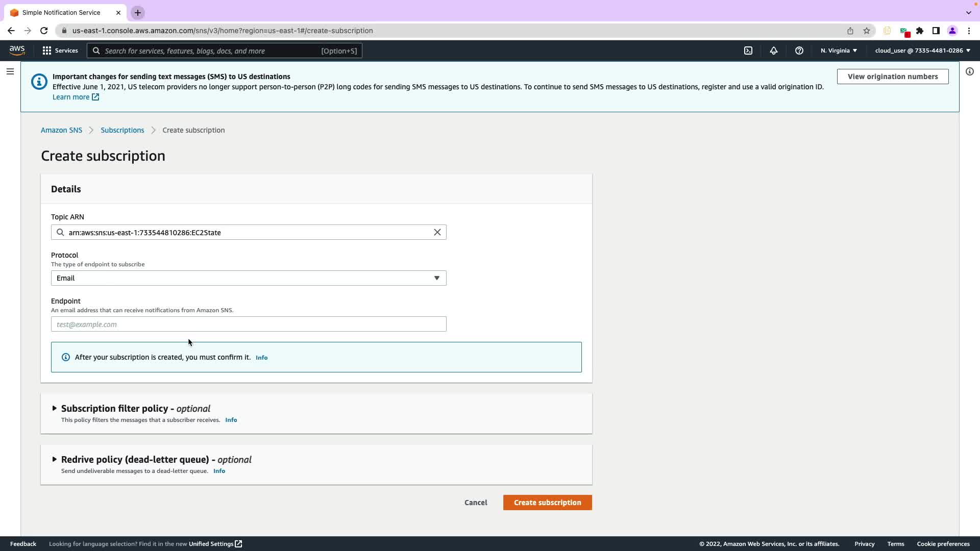Image resolution: width=980 pixels, height=551 pixels.
Task: Open the notifications bell
Action: click(774, 51)
